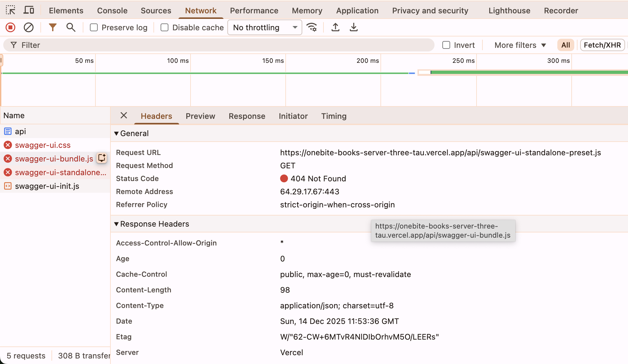Enable the Preserve log checkbox
Screen dimensions: 628x364
pyautogui.click(x=94, y=28)
